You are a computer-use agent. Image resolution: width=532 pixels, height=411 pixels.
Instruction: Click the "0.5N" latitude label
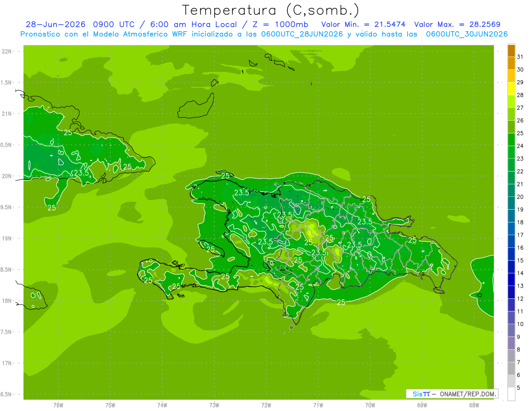coord(7,145)
